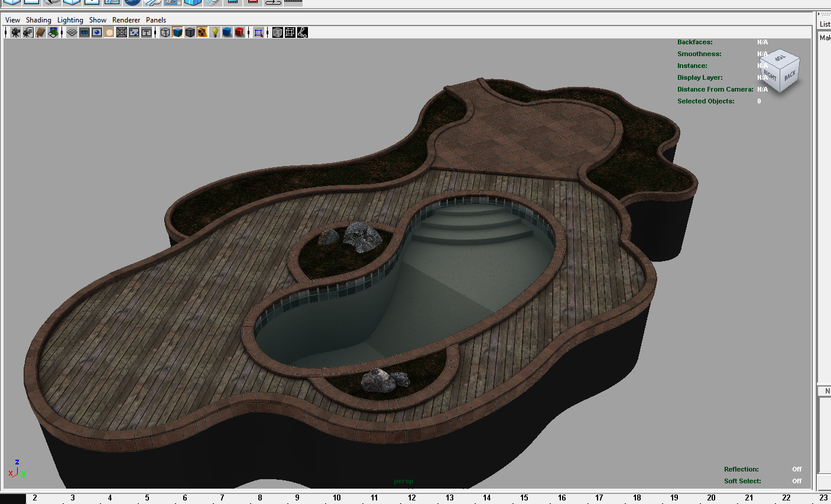The image size is (831, 504).
Task: Toggle the film gate overlay
Action: 85,32
